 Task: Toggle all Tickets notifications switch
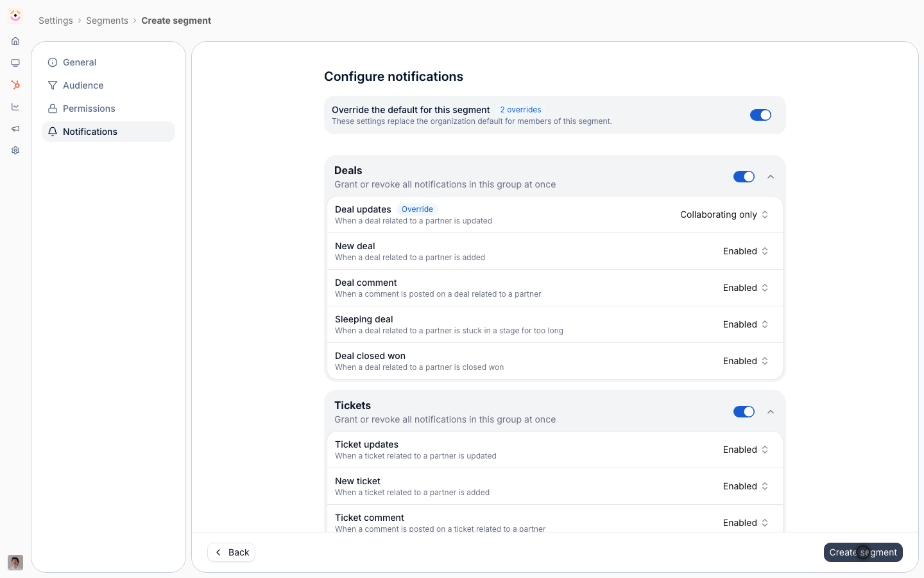[x=744, y=412]
